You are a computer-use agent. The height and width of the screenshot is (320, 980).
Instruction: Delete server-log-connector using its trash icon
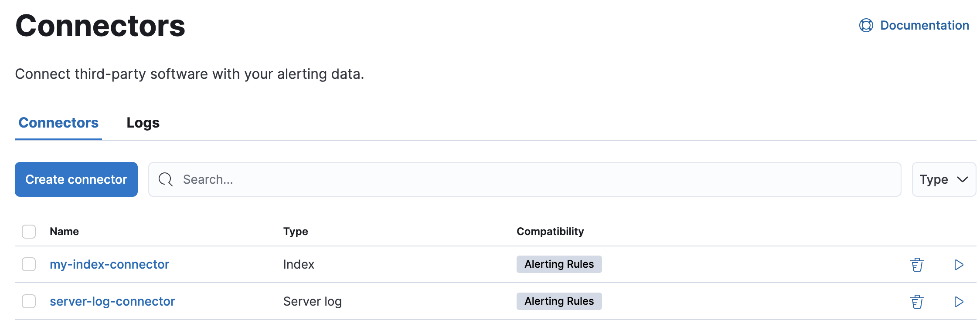(917, 301)
